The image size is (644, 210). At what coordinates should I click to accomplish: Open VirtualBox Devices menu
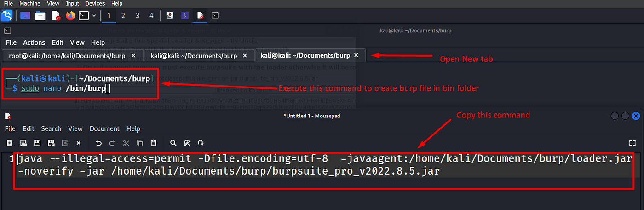tap(96, 3)
